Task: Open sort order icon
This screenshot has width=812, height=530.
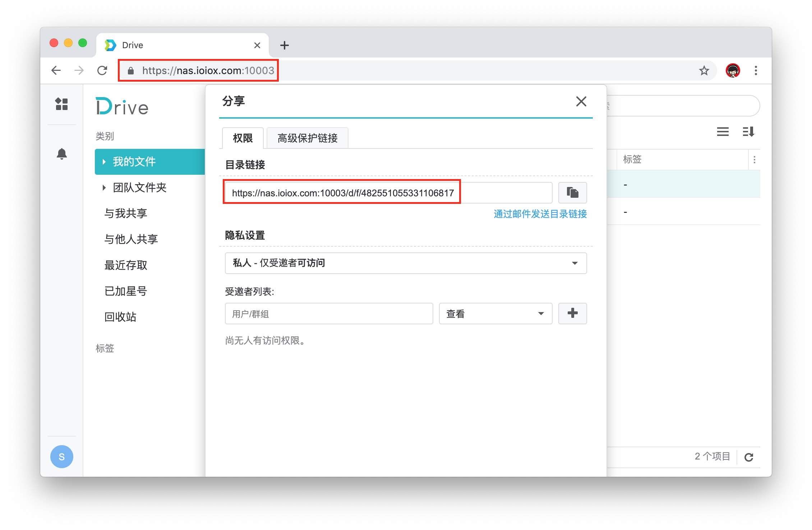Action: click(748, 132)
